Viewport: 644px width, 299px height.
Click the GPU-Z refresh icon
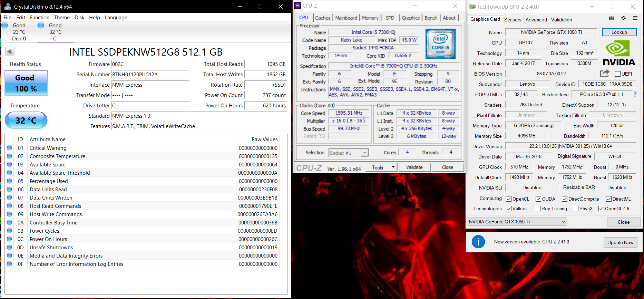click(623, 18)
